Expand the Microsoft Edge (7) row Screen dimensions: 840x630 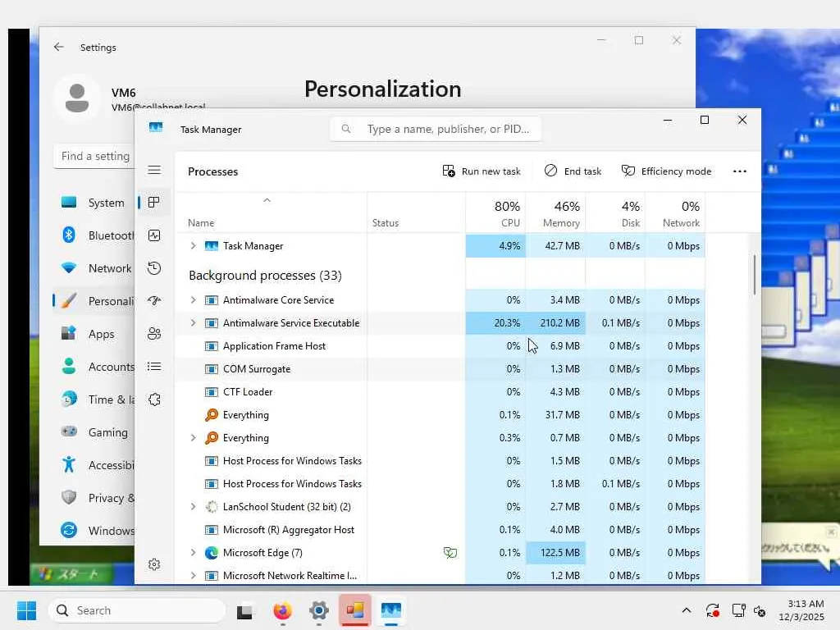coord(193,553)
